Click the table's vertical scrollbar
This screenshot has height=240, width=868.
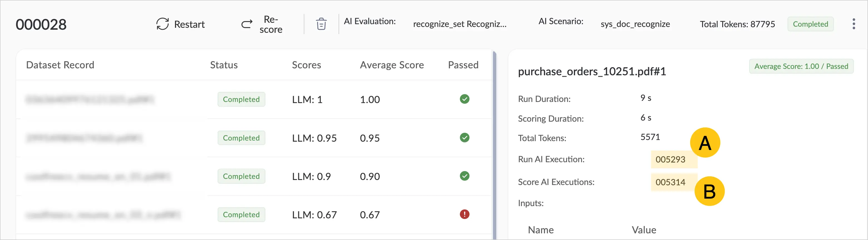pyautogui.click(x=494, y=145)
